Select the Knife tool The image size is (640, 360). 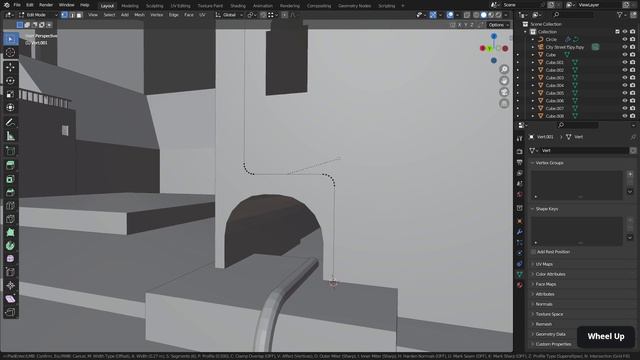pos(11,219)
